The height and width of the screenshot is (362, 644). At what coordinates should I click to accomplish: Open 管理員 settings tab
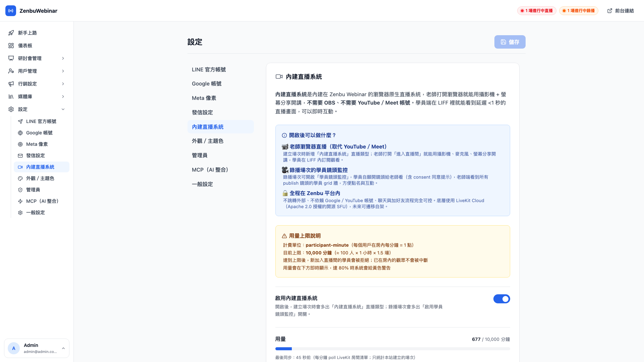pos(220,155)
